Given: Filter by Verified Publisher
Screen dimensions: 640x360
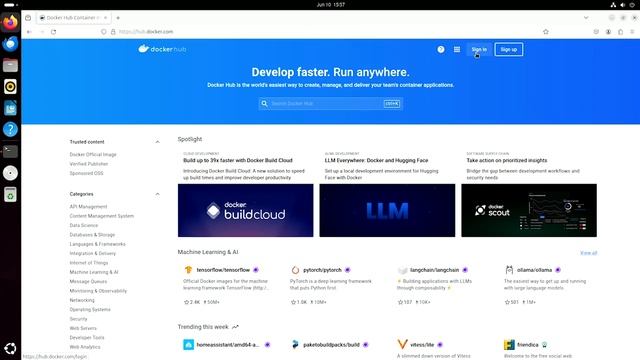Looking at the screenshot, I should pyautogui.click(x=89, y=164).
